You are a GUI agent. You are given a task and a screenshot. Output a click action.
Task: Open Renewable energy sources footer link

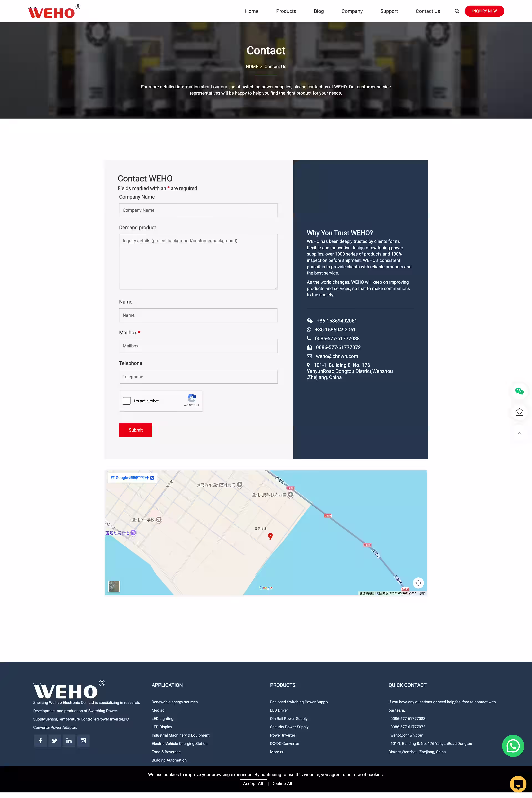coord(174,702)
